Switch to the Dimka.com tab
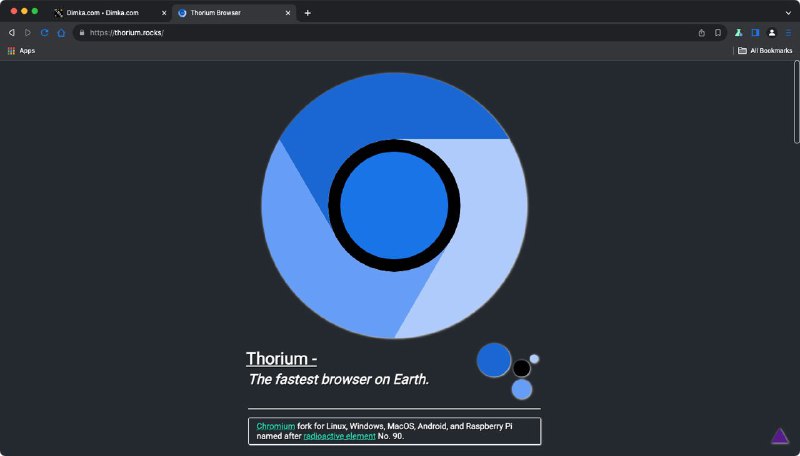Image resolution: width=800 pixels, height=456 pixels. coord(109,13)
